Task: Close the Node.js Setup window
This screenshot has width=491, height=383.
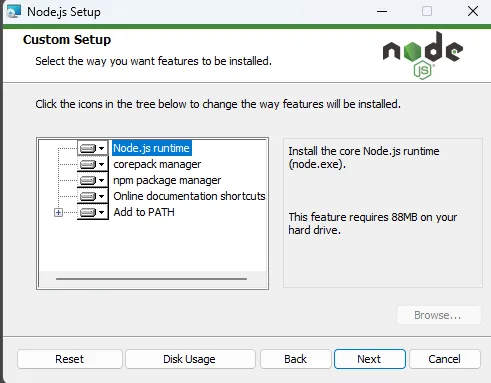Action: (473, 11)
